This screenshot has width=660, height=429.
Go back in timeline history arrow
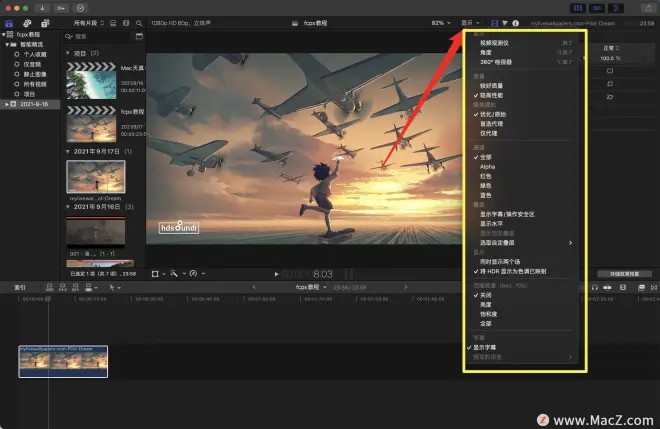(254, 287)
